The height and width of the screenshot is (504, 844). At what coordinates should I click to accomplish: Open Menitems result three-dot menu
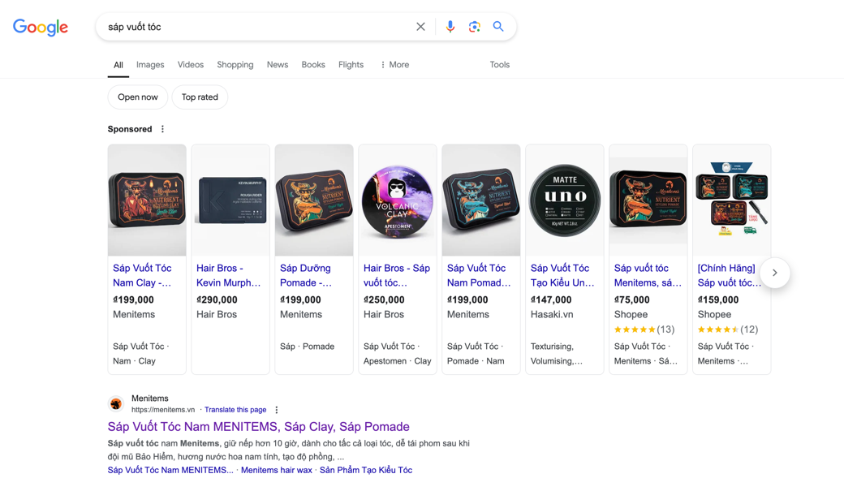click(277, 410)
